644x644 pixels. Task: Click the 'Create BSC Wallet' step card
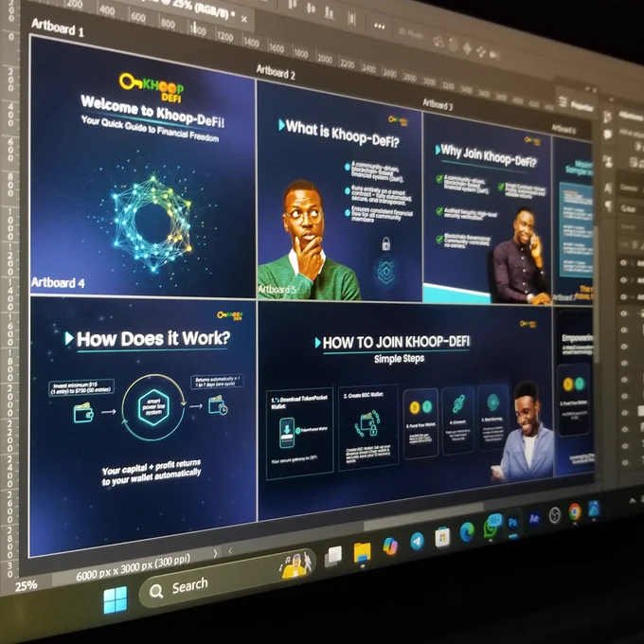(368, 427)
